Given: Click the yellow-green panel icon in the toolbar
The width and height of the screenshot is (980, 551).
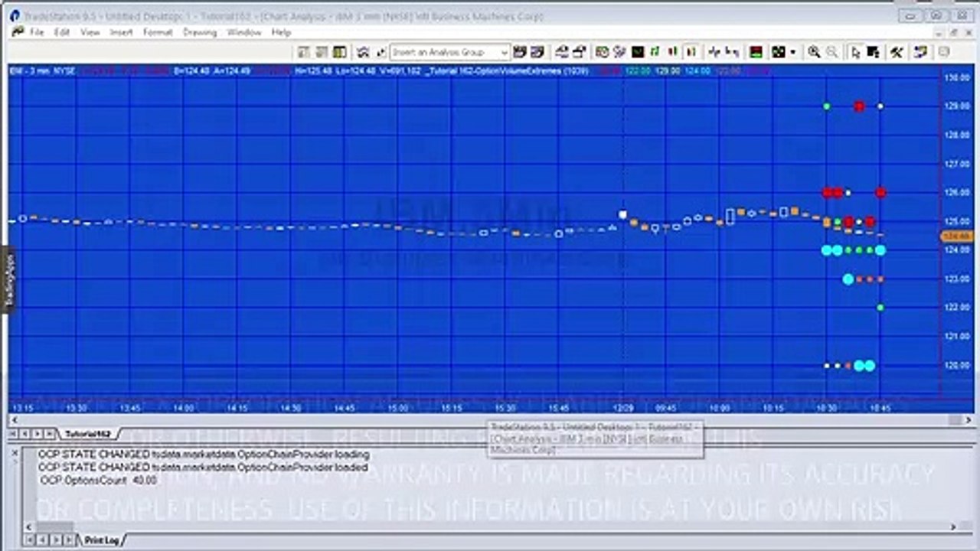Looking at the screenshot, I should tap(340, 52).
